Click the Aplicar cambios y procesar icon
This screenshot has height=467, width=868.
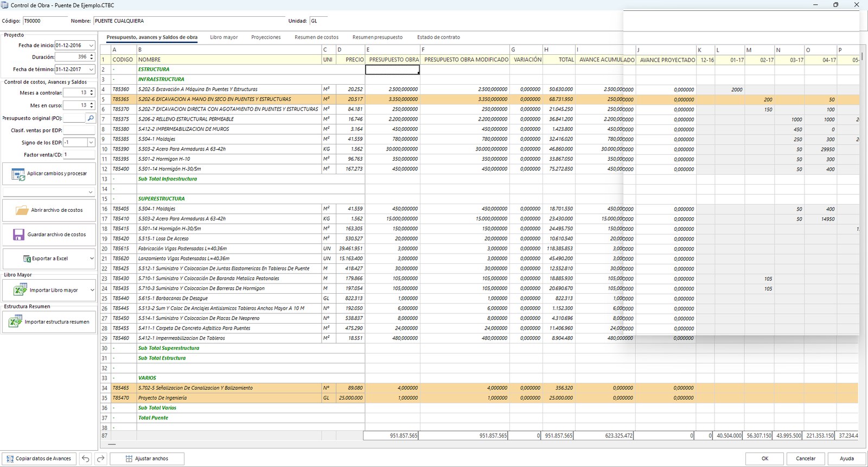coord(18,174)
